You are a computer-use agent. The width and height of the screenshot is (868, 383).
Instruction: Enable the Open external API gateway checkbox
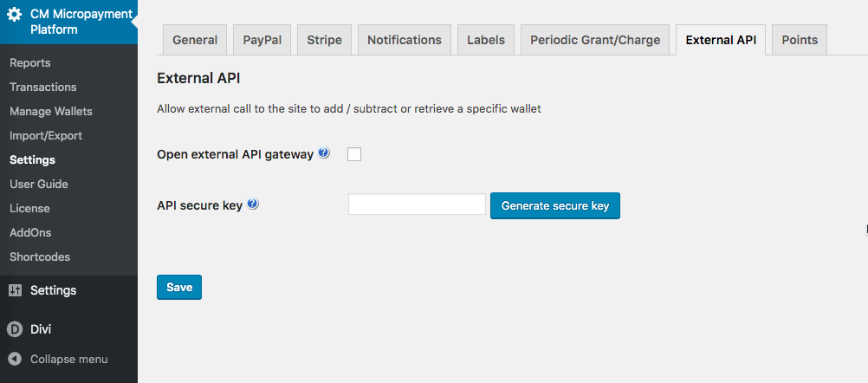click(354, 154)
